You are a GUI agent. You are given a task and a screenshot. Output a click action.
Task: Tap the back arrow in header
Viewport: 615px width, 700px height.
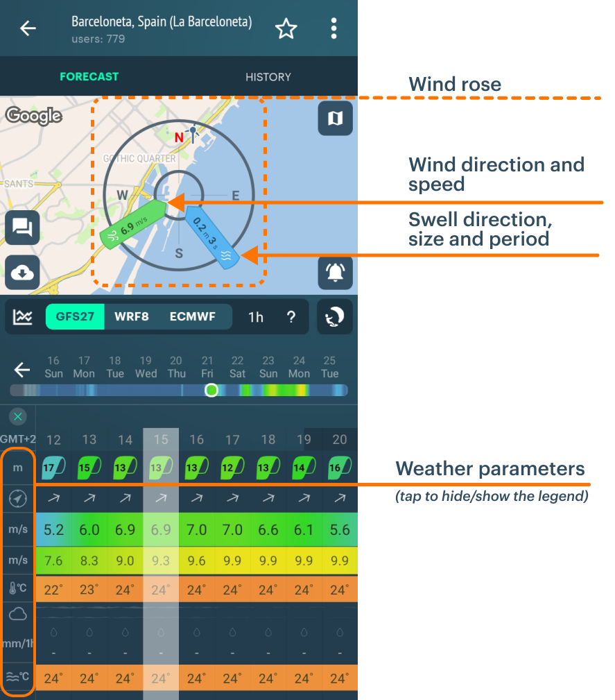pyautogui.click(x=28, y=28)
